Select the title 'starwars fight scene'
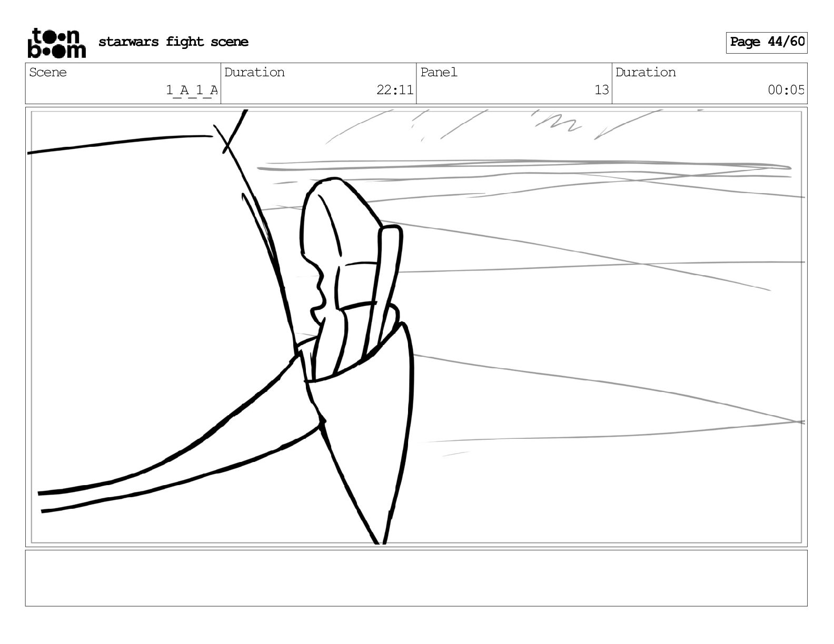Viewport: 834px width, 644px height. point(173,42)
